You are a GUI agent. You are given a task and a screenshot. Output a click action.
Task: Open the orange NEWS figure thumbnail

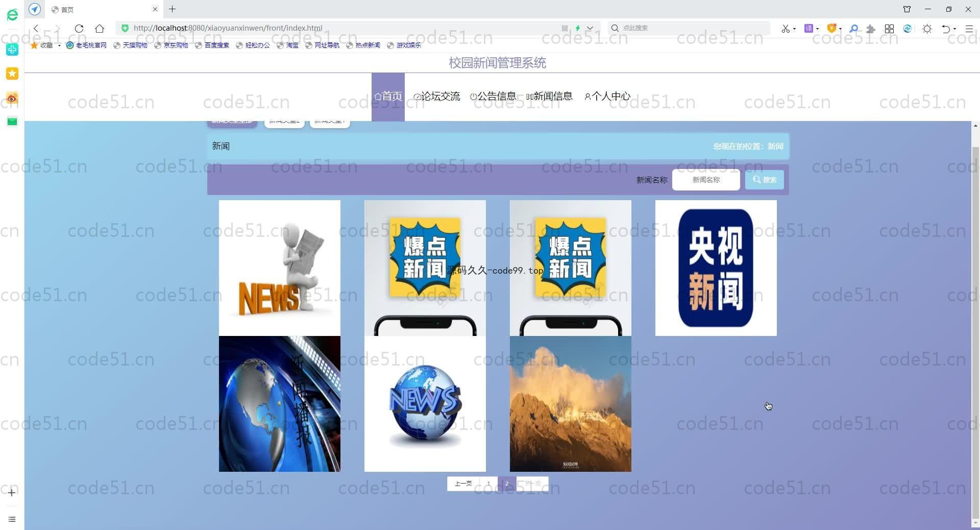279,268
